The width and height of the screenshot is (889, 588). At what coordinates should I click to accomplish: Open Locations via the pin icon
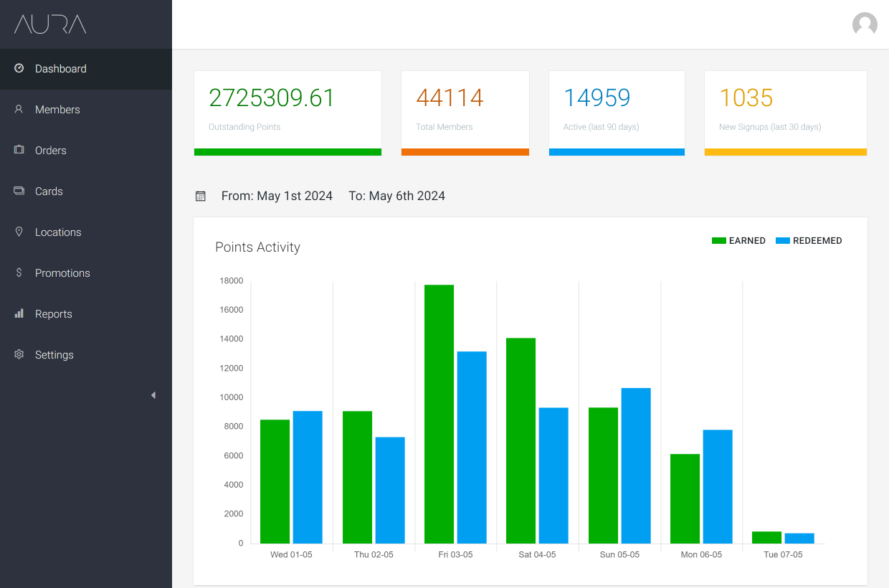[x=19, y=232]
